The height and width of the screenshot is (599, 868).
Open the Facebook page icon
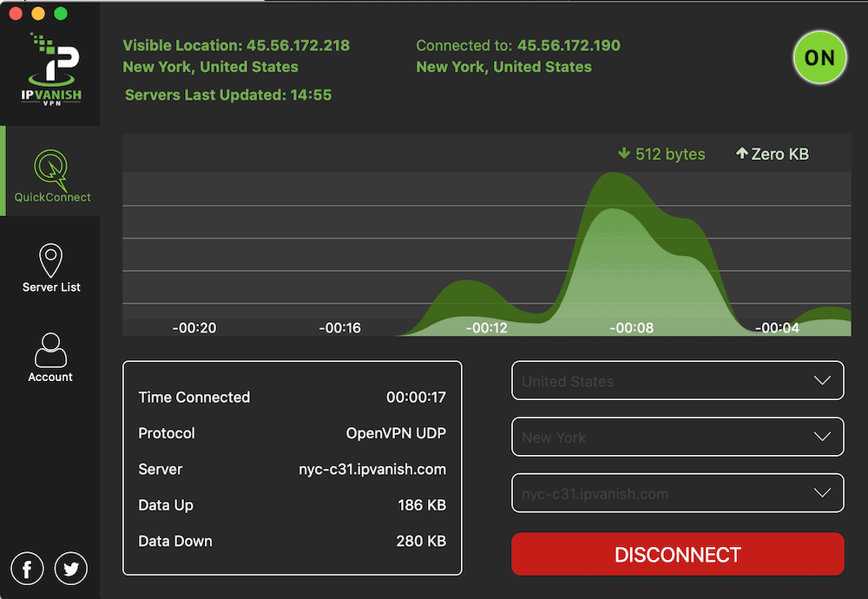pos(27,569)
